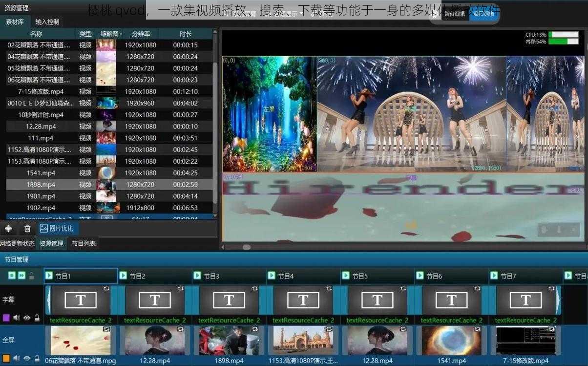
Task: Sort by 缩略图 column header
Action: pos(109,34)
